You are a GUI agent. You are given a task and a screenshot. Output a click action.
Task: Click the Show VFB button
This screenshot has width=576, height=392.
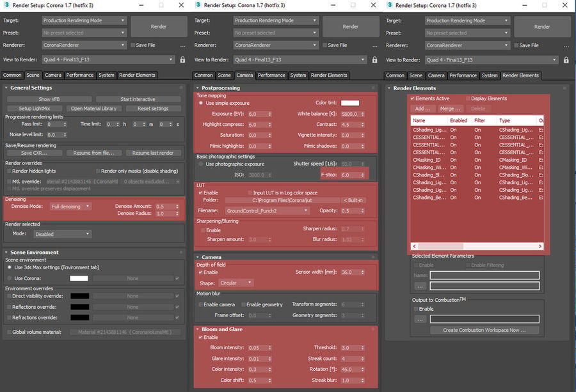point(49,99)
